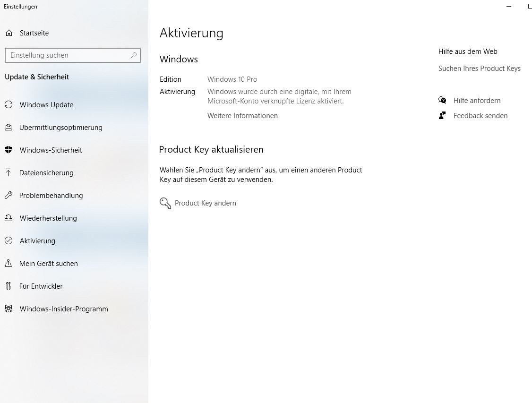Screen dimensions: 532x403
Task: Minimize the Einstellungen window
Action: 508,7
